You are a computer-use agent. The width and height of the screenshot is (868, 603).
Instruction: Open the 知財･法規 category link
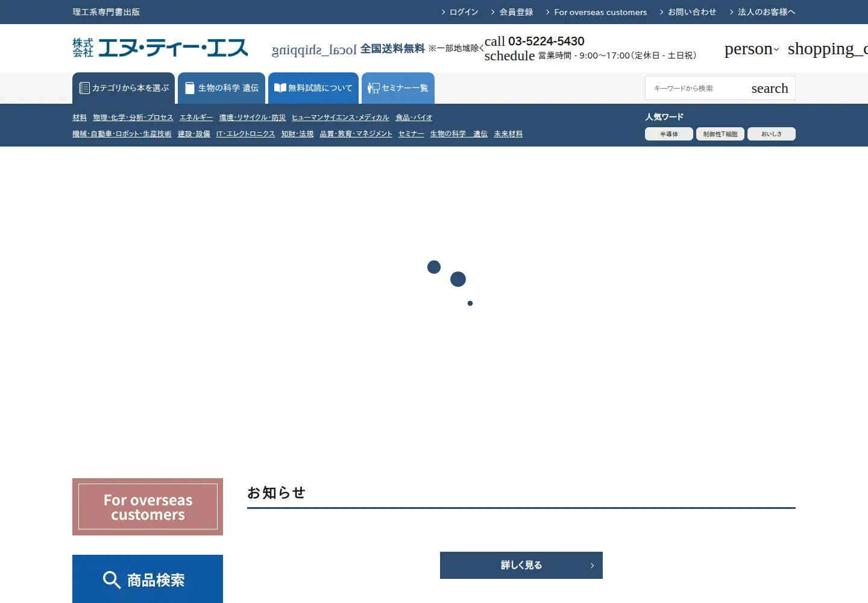pyautogui.click(x=298, y=134)
